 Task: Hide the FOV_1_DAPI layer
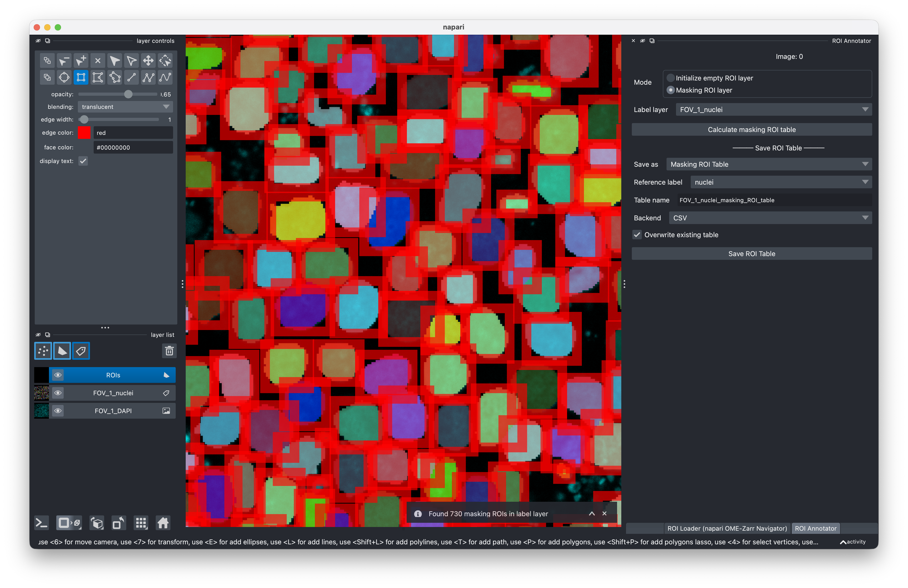coord(58,411)
